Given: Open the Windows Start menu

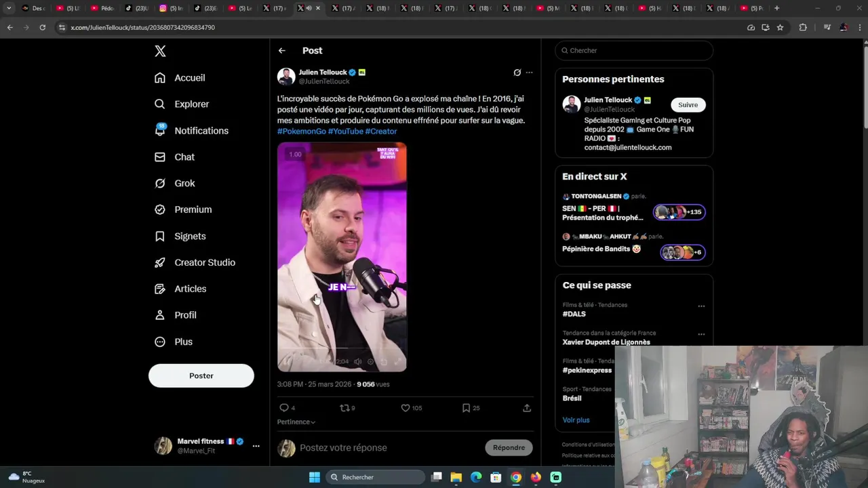Looking at the screenshot, I should coord(315,477).
